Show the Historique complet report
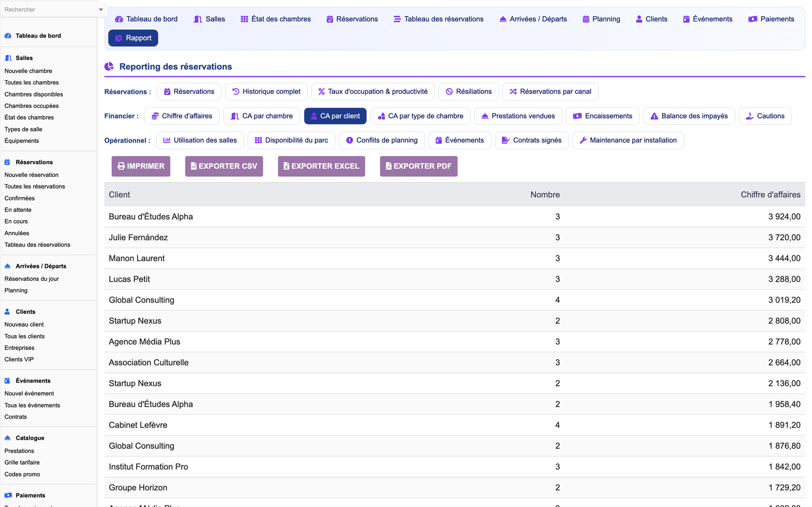Screen dimensions: 812x507 coord(266,92)
